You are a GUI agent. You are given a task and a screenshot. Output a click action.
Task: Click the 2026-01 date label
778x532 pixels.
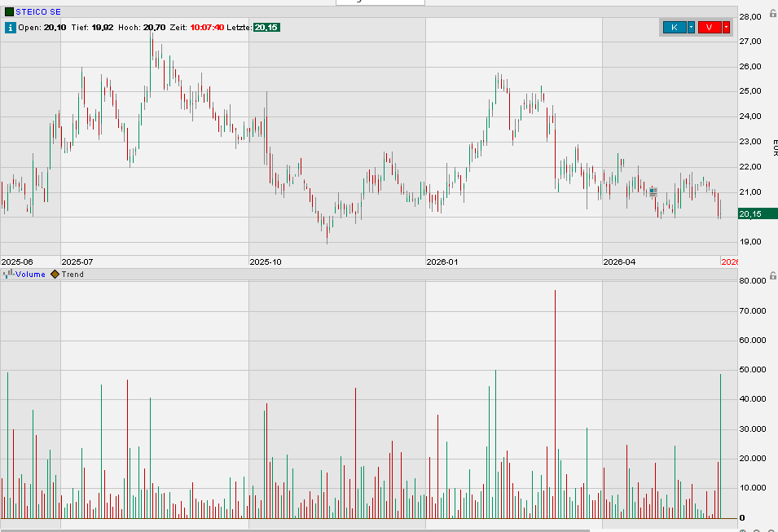442,262
